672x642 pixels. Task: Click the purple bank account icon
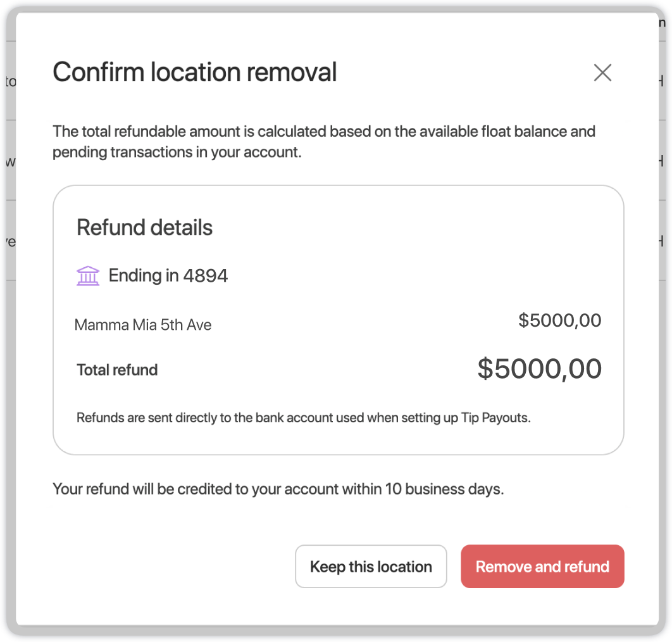pos(88,276)
